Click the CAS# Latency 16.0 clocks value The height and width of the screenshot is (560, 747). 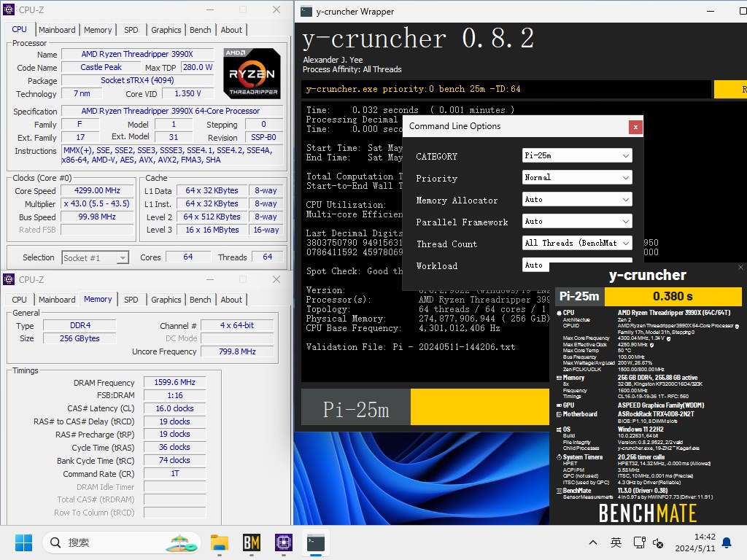point(174,408)
